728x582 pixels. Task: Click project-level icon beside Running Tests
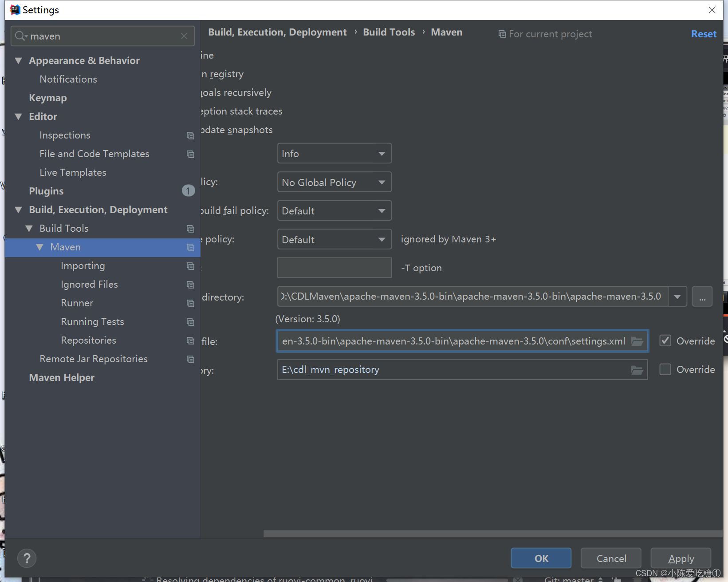tap(190, 322)
